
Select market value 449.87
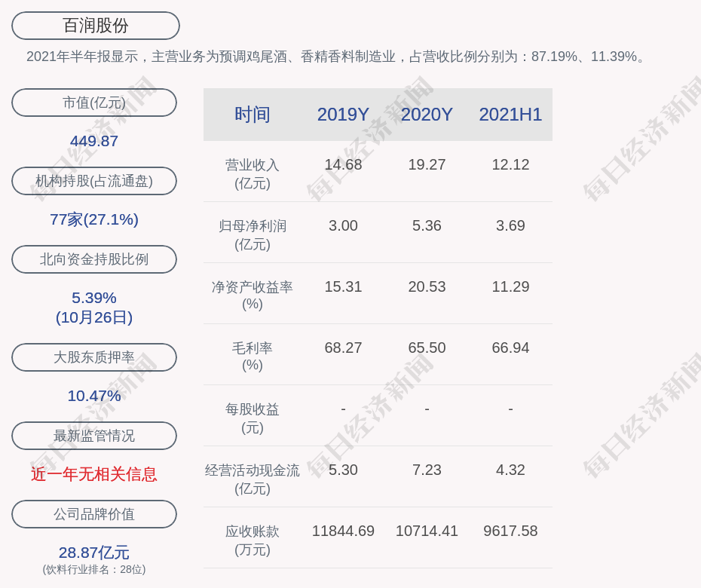[94, 141]
